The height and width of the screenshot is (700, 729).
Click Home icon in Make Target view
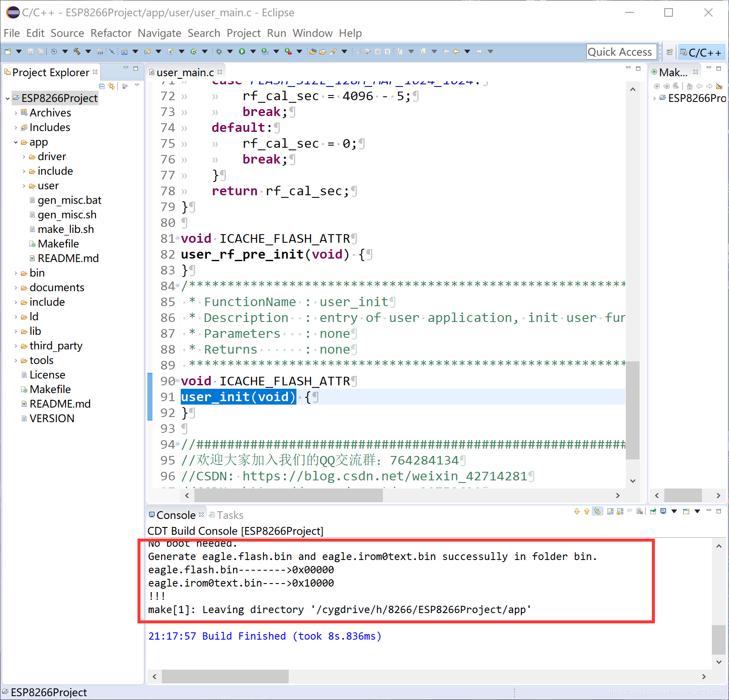coord(690,86)
